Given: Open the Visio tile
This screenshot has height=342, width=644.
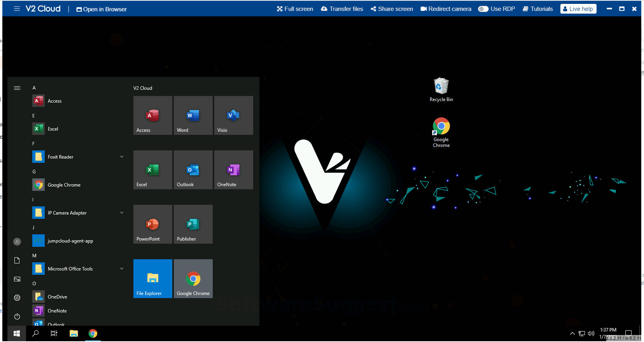Looking at the screenshot, I should tap(233, 115).
